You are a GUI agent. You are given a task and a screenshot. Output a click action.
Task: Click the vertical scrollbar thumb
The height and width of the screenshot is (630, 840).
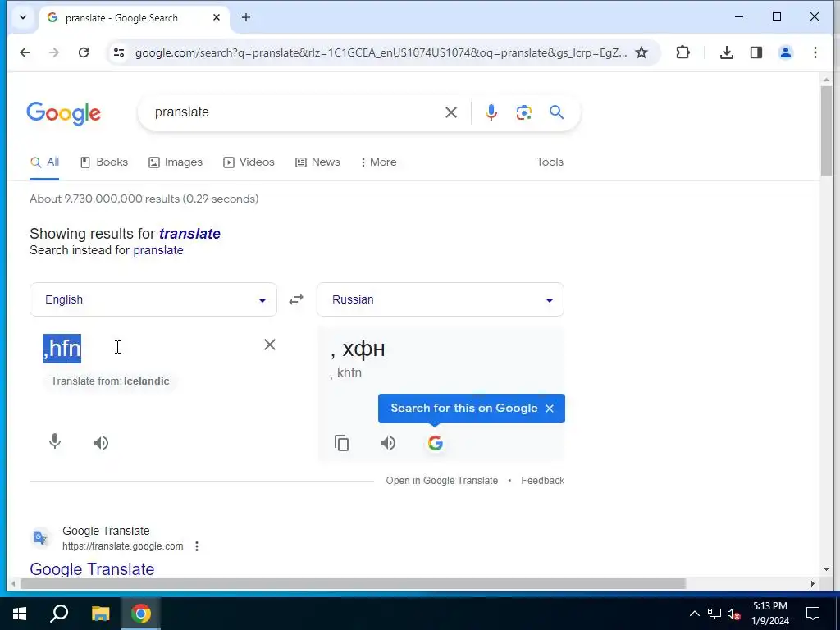click(x=826, y=130)
